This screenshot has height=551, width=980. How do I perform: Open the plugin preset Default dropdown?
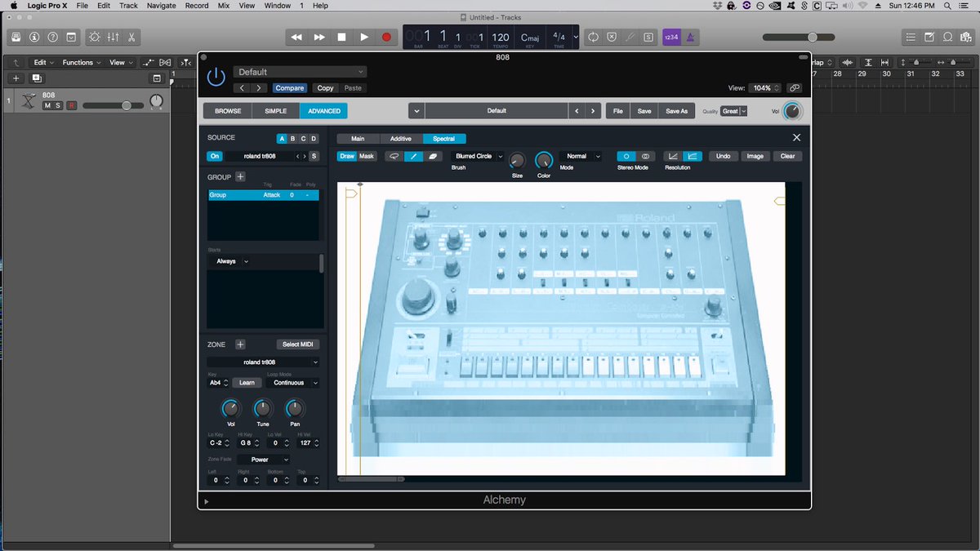(x=300, y=72)
